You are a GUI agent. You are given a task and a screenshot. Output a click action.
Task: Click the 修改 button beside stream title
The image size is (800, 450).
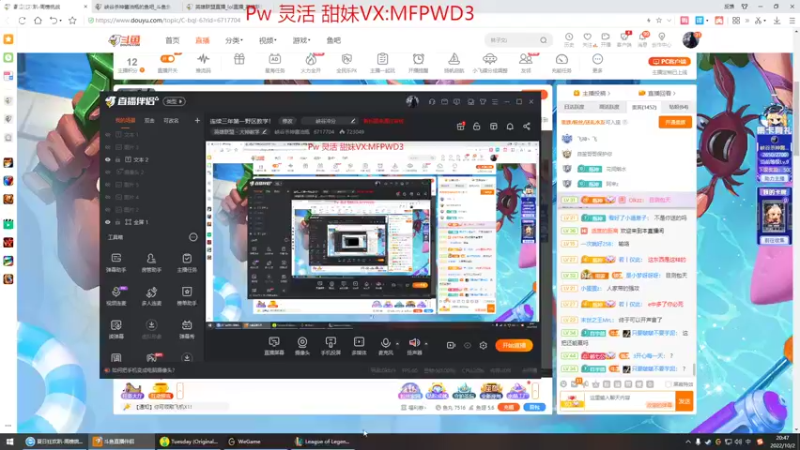click(288, 121)
